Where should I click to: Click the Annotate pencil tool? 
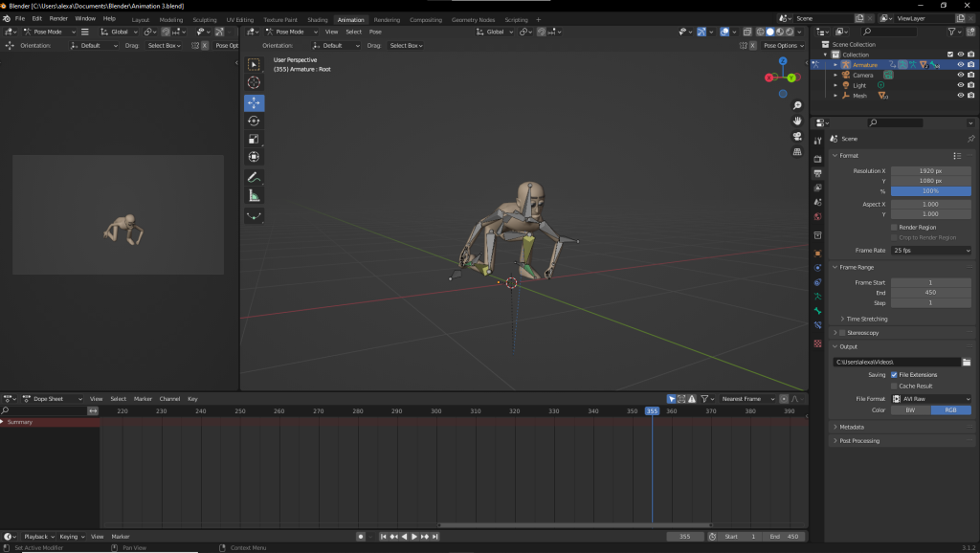[254, 177]
